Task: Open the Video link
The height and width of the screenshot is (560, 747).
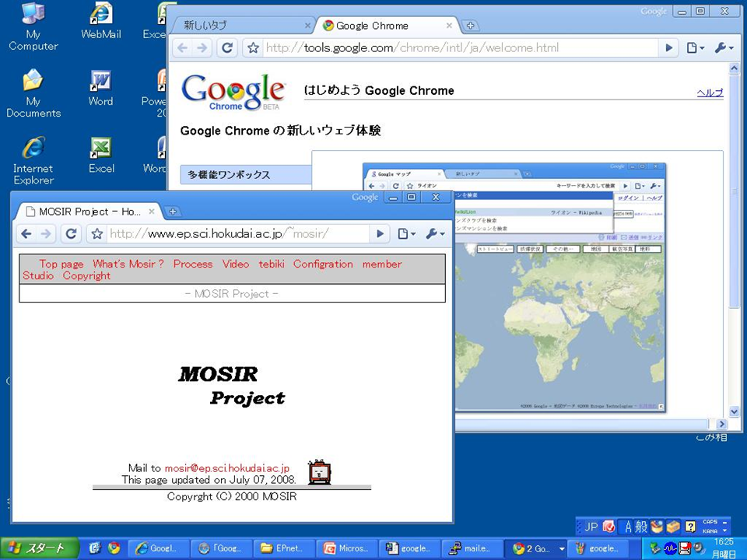Action: tap(235, 264)
